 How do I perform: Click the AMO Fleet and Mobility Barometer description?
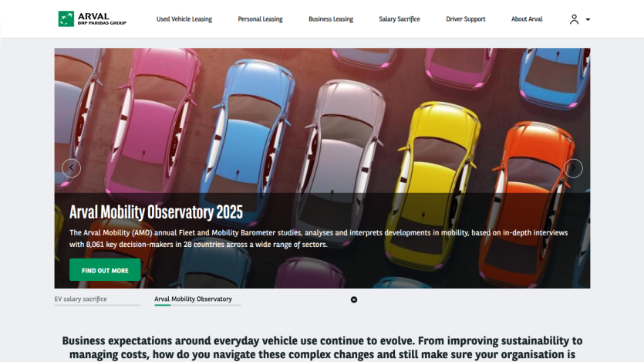[x=319, y=239]
